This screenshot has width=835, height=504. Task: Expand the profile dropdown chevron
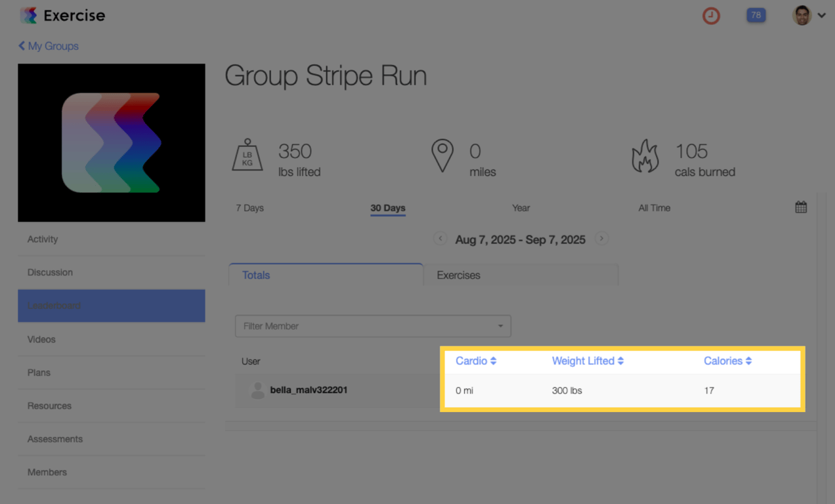[821, 15]
